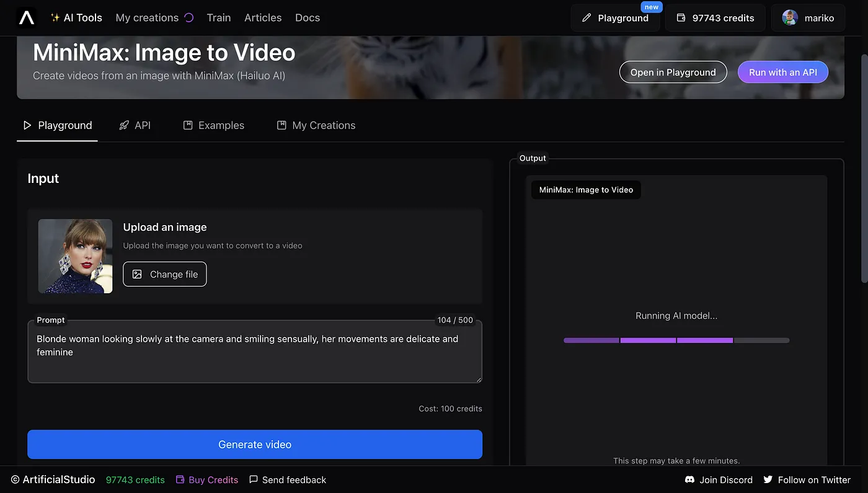Click the wallet icon beside Buy Credits
This screenshot has width=868, height=493.
[180, 480]
